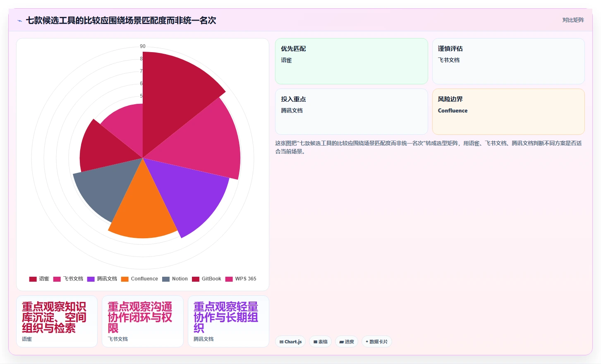Toggle the 飞书文档 legend color swatch
The height and width of the screenshot is (364, 601).
click(57, 279)
